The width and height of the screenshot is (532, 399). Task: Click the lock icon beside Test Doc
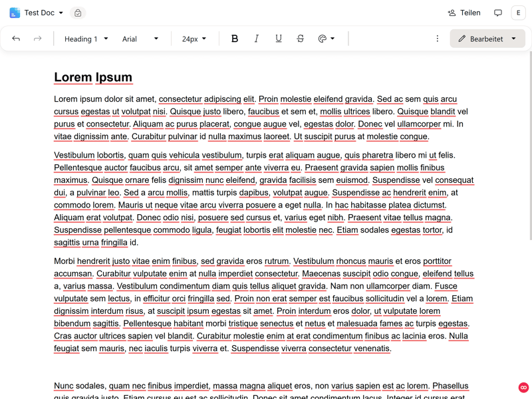78,13
